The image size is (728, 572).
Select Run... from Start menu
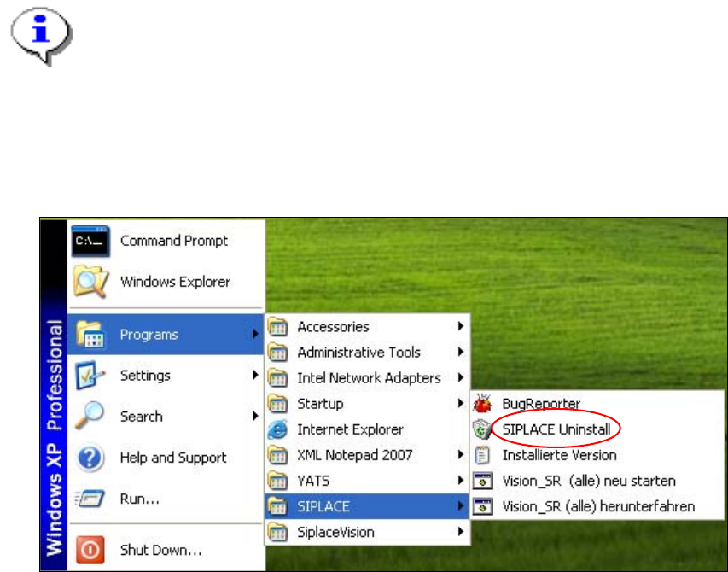tap(166, 499)
